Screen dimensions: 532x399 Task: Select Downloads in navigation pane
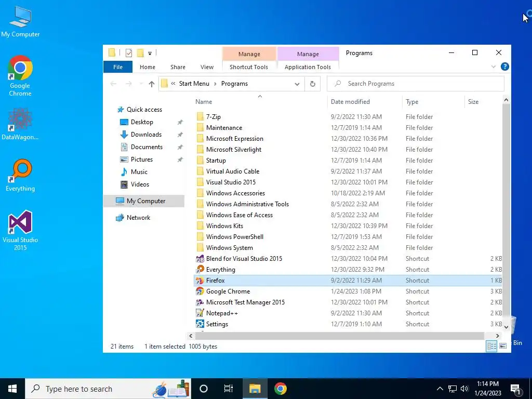pos(146,135)
